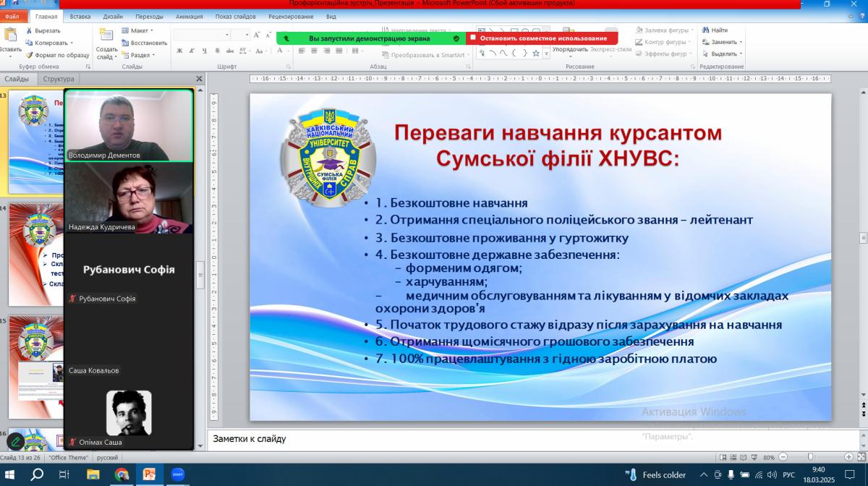Toggle italic (К) text formatting
The height and width of the screenshot is (486, 868).
pos(192,51)
